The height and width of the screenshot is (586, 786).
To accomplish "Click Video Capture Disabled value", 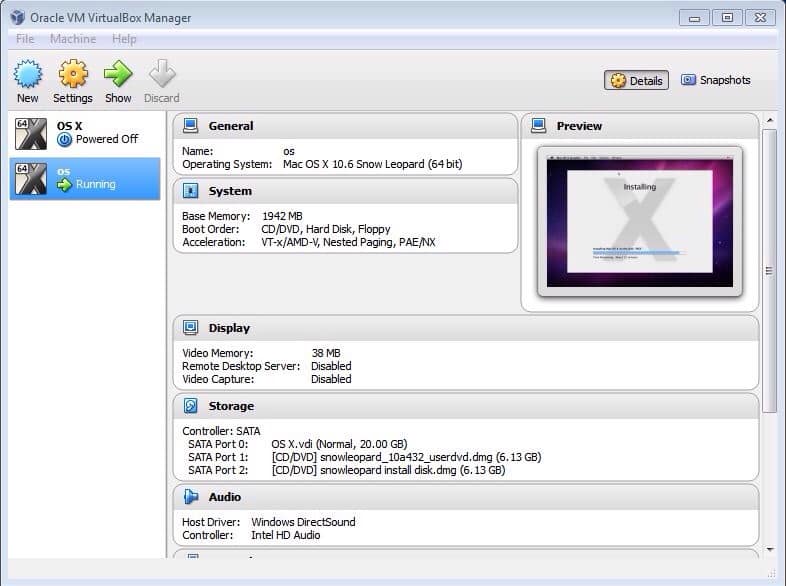I will point(331,379).
